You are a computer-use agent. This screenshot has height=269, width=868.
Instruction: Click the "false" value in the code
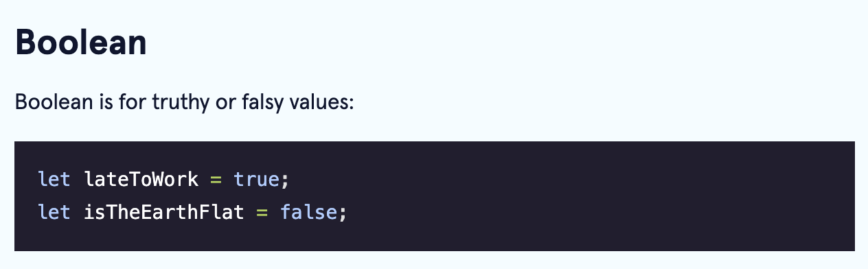(x=308, y=212)
